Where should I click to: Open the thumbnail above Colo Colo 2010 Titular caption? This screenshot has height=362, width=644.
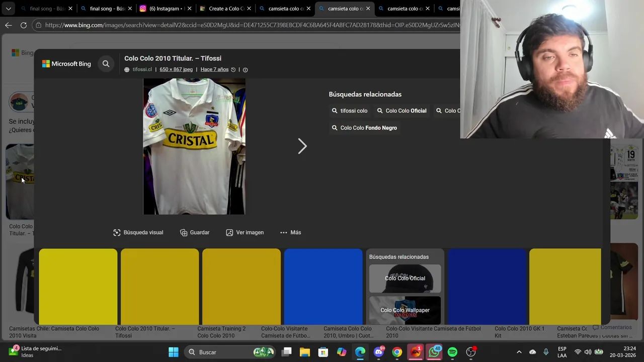[x=159, y=287]
